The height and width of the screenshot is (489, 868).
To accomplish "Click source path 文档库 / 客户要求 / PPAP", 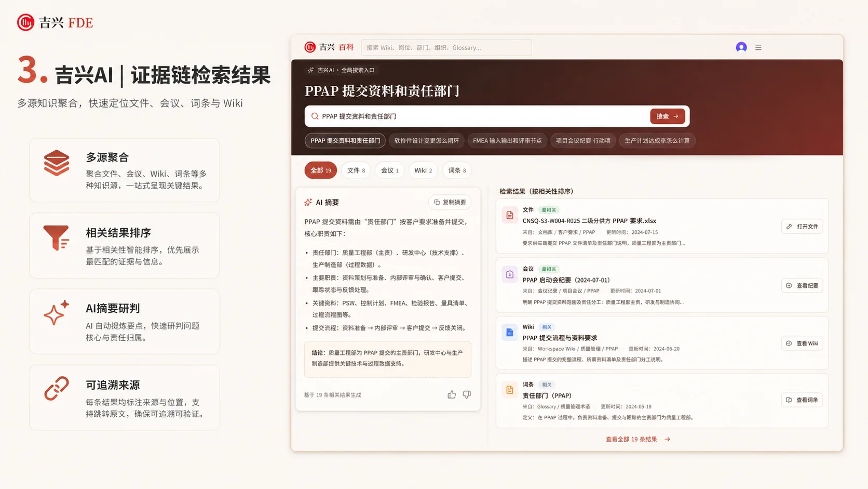I will [x=566, y=232].
